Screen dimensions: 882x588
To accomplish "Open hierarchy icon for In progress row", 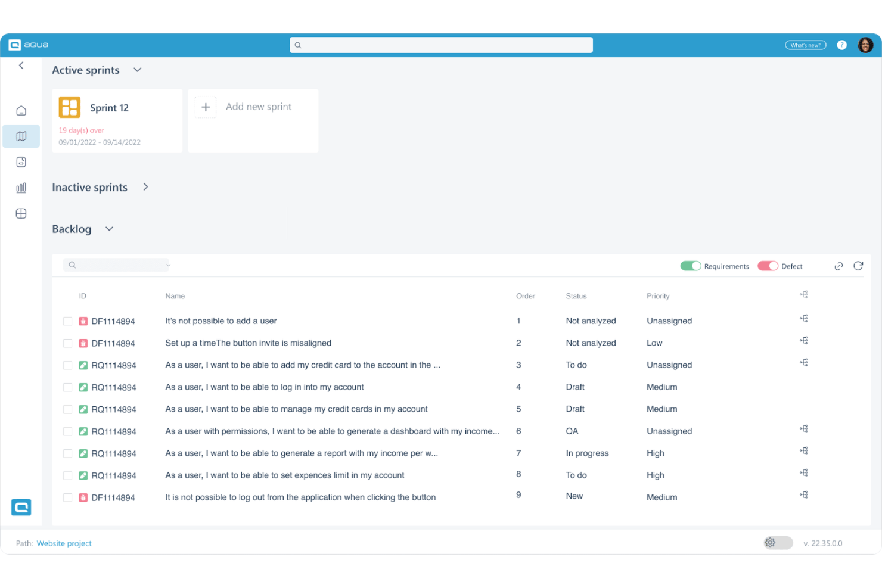I will (x=804, y=451).
